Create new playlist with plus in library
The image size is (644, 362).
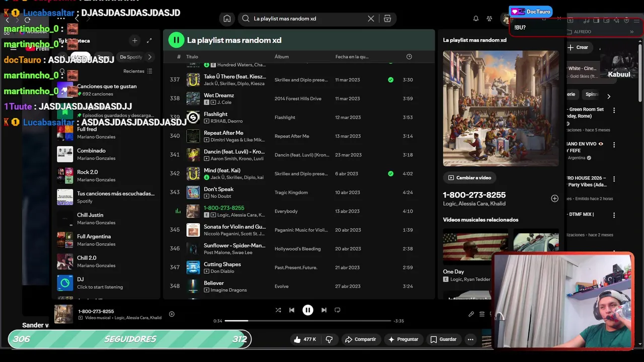[x=134, y=40]
